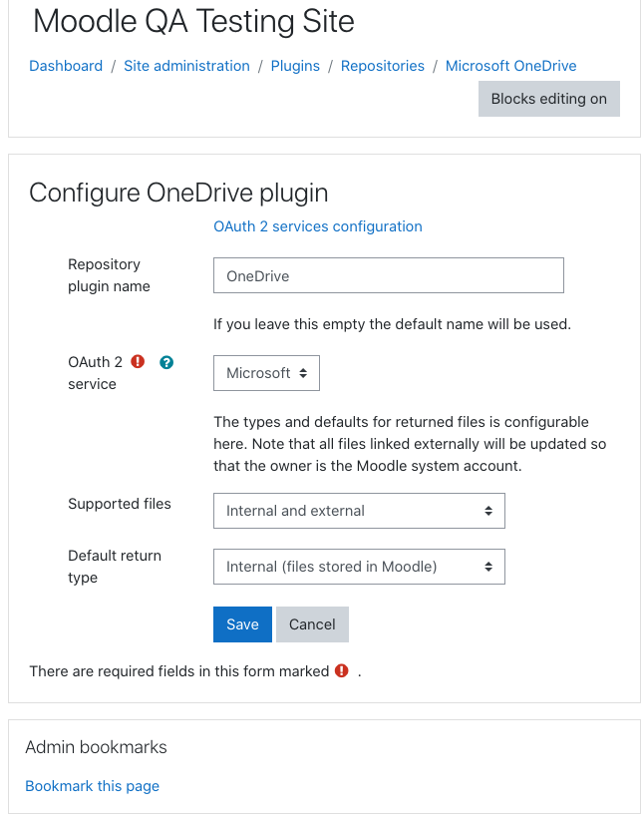Open Site administration from the breadcrumb
The image size is (644, 819).
tap(186, 66)
